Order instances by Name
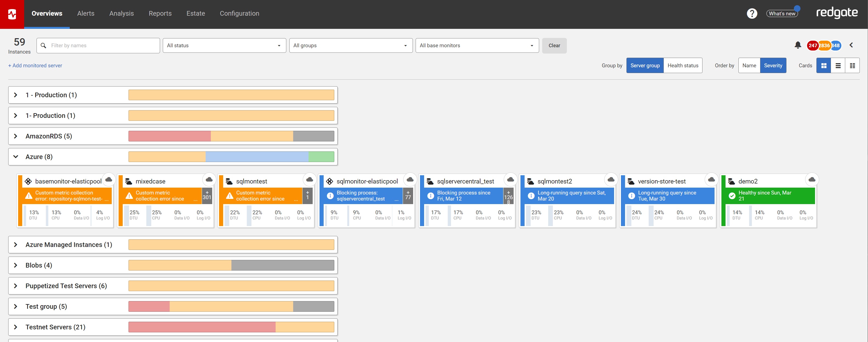 (749, 66)
